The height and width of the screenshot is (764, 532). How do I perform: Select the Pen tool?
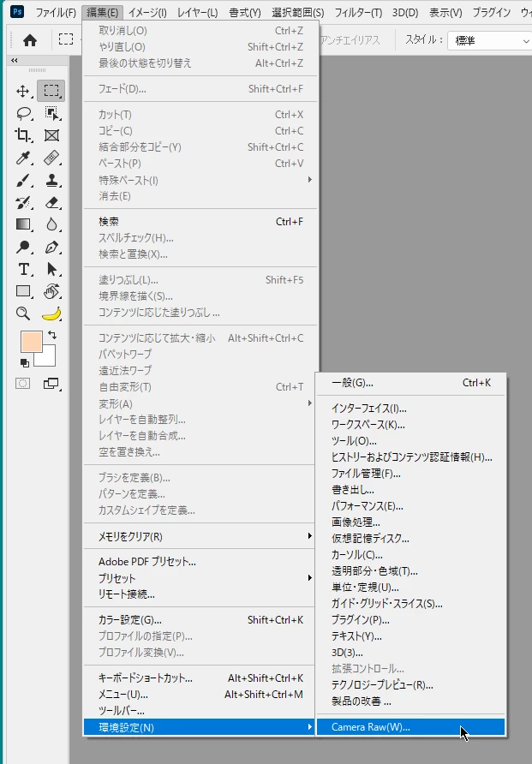coord(51,247)
